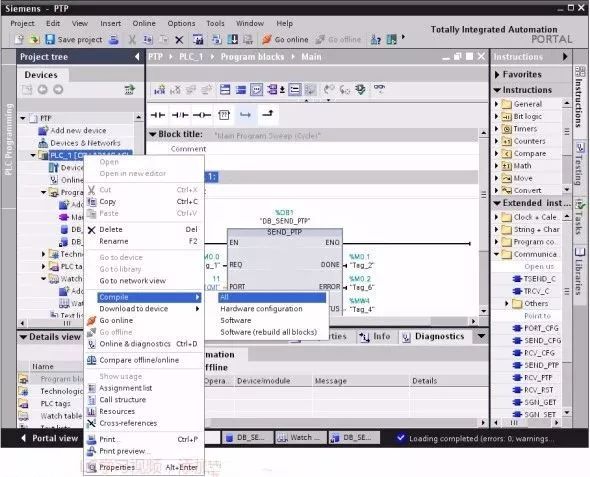Click the Download to device toolbar icon

pos(233,39)
